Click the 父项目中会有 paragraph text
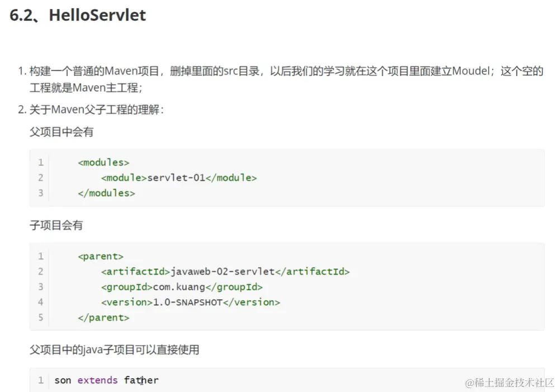 tap(62, 132)
